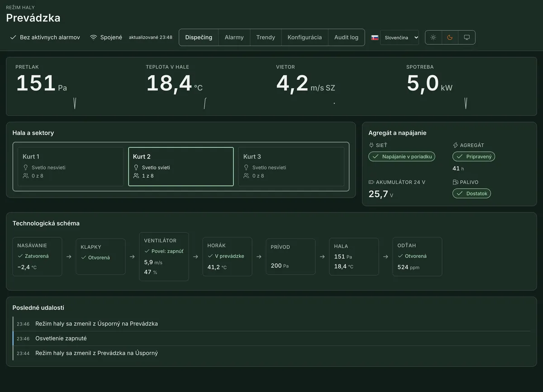Switch to light theme sun icon
The height and width of the screenshot is (392, 543).
pyautogui.click(x=433, y=38)
